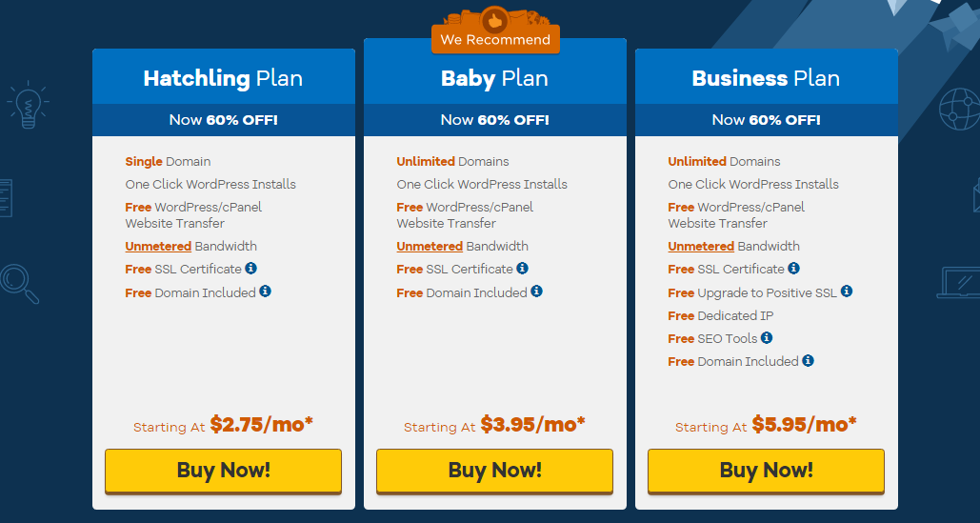Click info icon beside Hatchling Free SSL Certificate
The height and width of the screenshot is (523, 980).
coord(250,269)
